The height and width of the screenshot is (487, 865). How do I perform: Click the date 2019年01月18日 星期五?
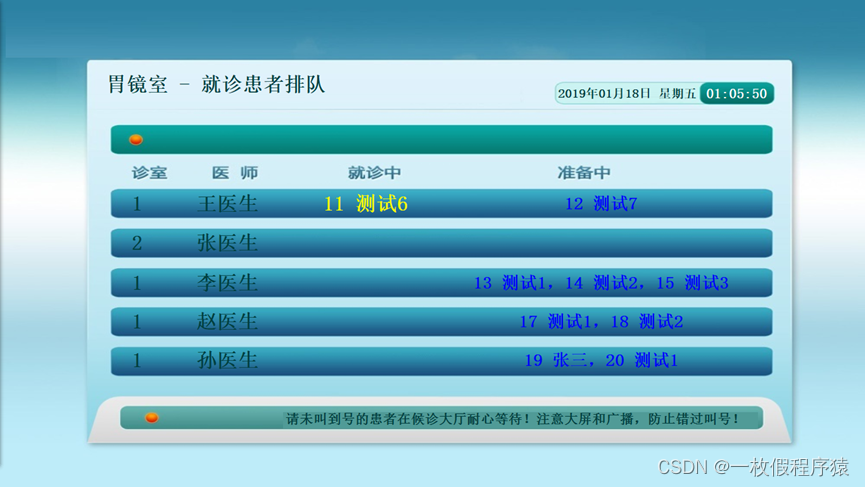click(x=627, y=94)
